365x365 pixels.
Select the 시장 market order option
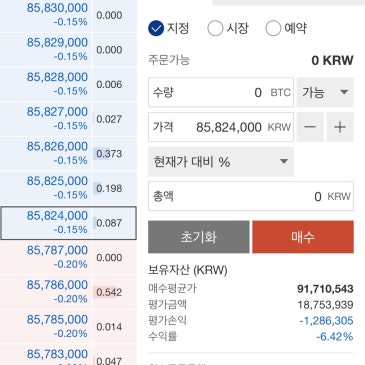pyautogui.click(x=228, y=28)
